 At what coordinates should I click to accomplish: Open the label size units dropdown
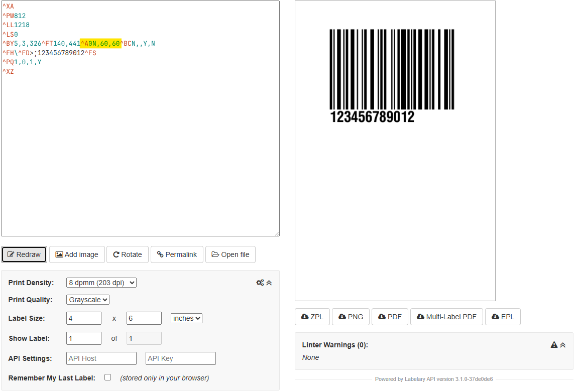(186, 318)
